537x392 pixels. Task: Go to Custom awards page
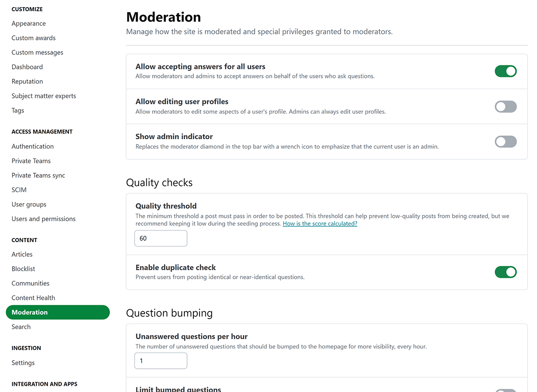click(34, 38)
